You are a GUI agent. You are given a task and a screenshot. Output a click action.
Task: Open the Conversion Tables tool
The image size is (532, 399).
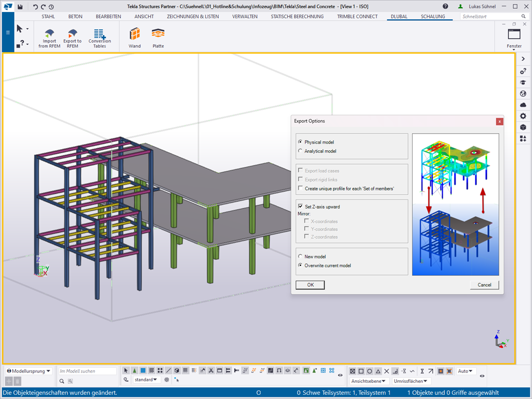[x=100, y=36]
